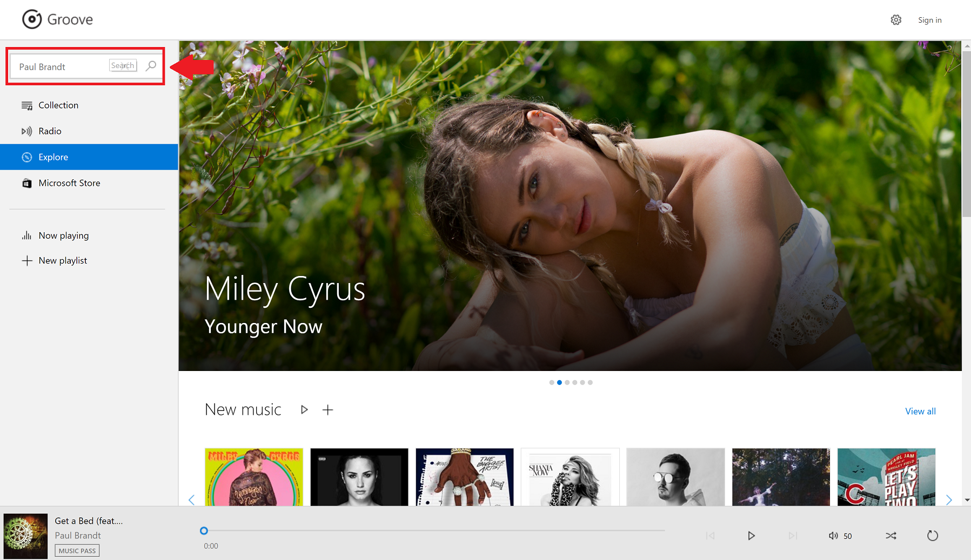Open the forest dancer album cover
Image resolution: width=971 pixels, height=560 pixels.
tap(781, 477)
